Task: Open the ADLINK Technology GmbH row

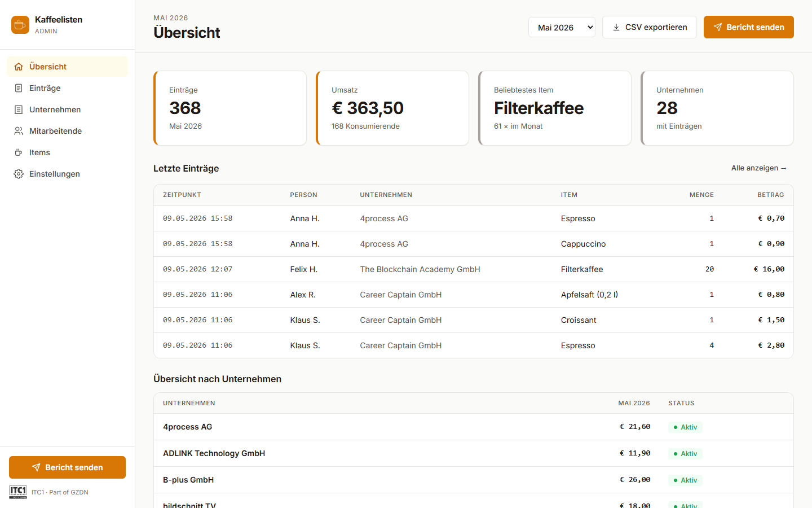Action: point(474,453)
